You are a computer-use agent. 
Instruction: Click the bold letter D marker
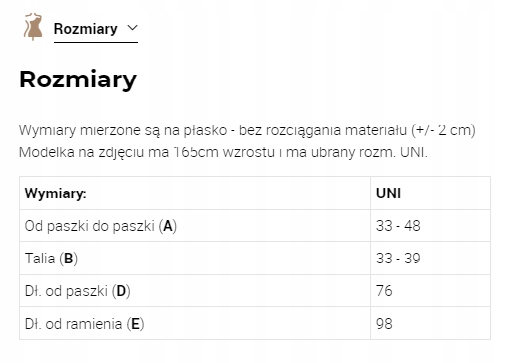pos(121,291)
